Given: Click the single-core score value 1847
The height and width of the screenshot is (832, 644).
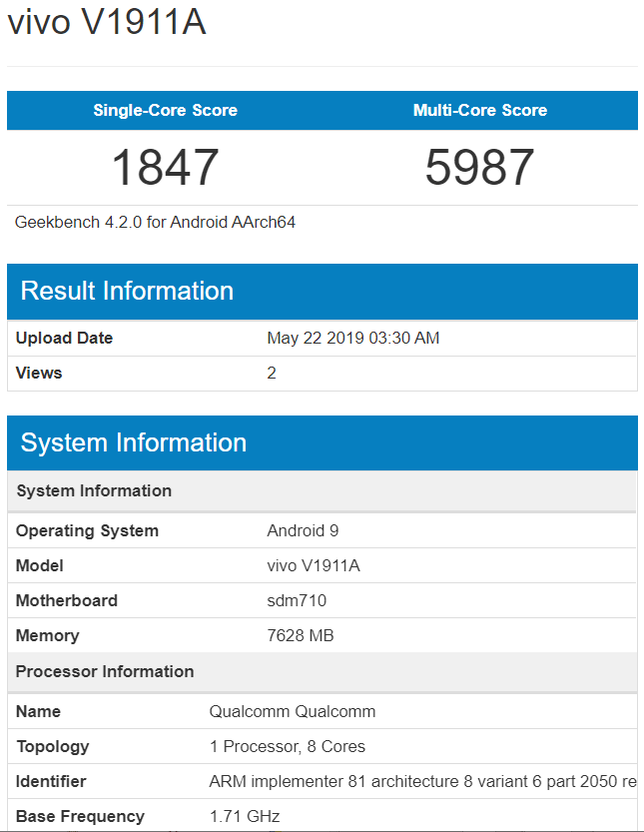Looking at the screenshot, I should (x=165, y=167).
